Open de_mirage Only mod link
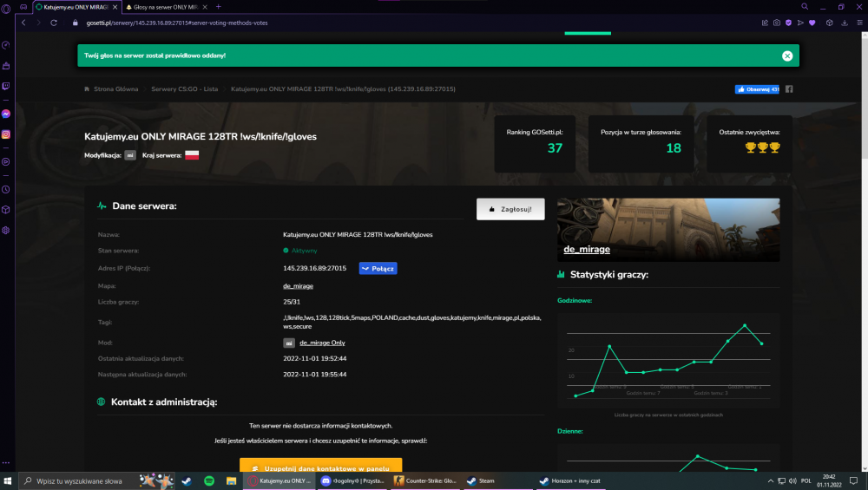 [322, 343]
